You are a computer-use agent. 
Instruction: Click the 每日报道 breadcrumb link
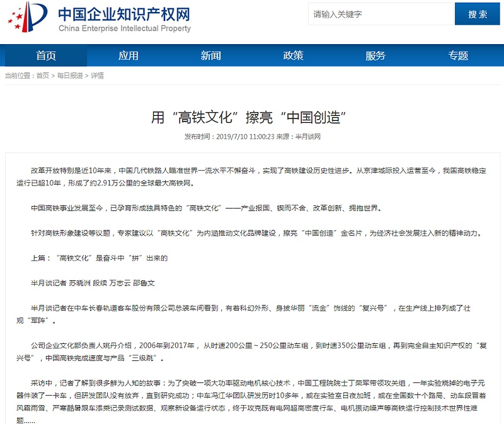(x=70, y=76)
